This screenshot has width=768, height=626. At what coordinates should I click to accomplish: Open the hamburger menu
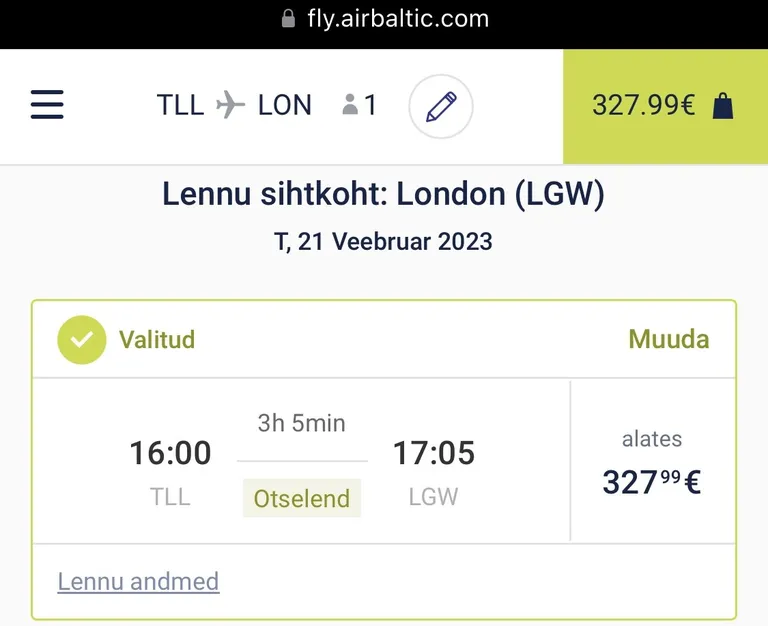pos(47,104)
